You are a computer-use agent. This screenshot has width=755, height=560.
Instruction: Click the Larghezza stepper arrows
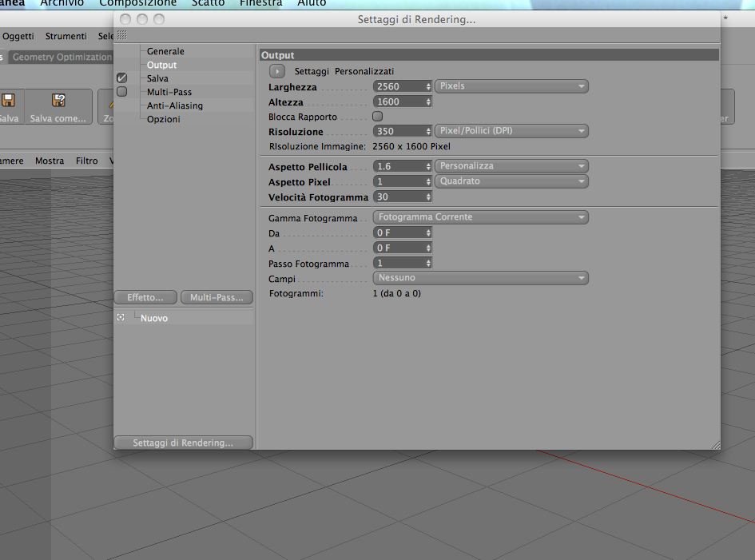428,86
